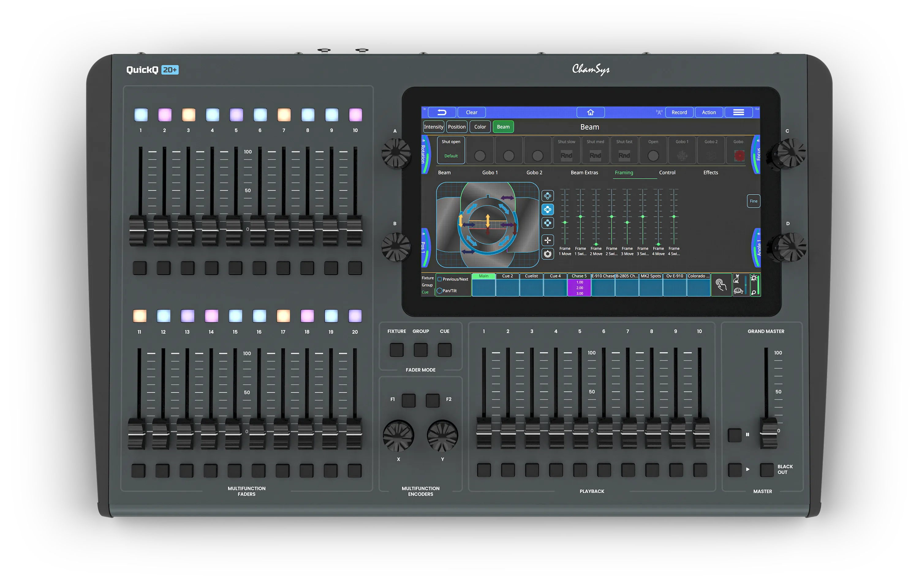The width and height of the screenshot is (919, 588).
Task: Select the first framing shutter mode icon
Action: tap(548, 196)
